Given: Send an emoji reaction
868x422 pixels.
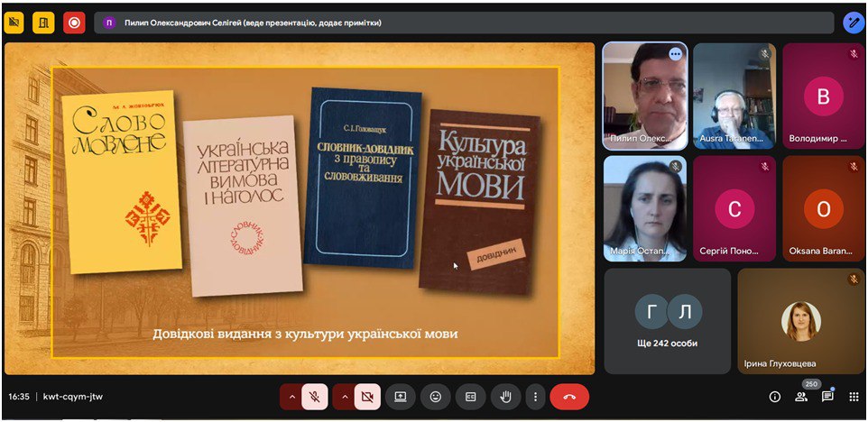Looking at the screenshot, I should (436, 397).
